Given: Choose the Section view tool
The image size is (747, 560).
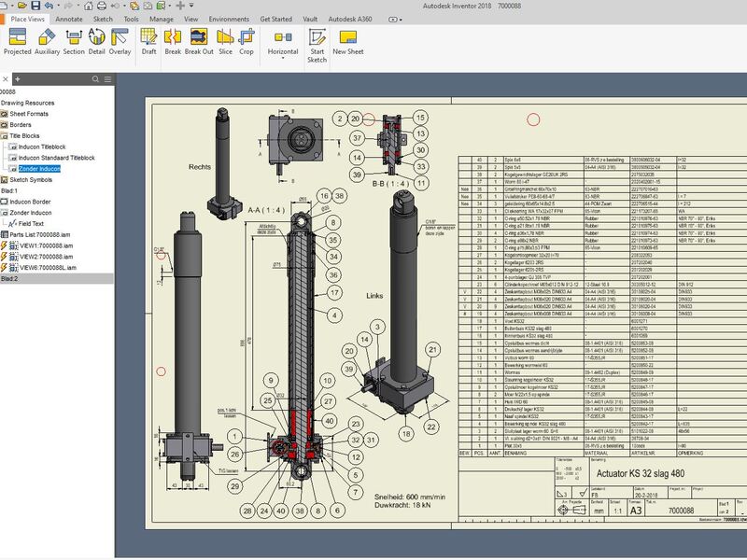Looking at the screenshot, I should point(74,42).
